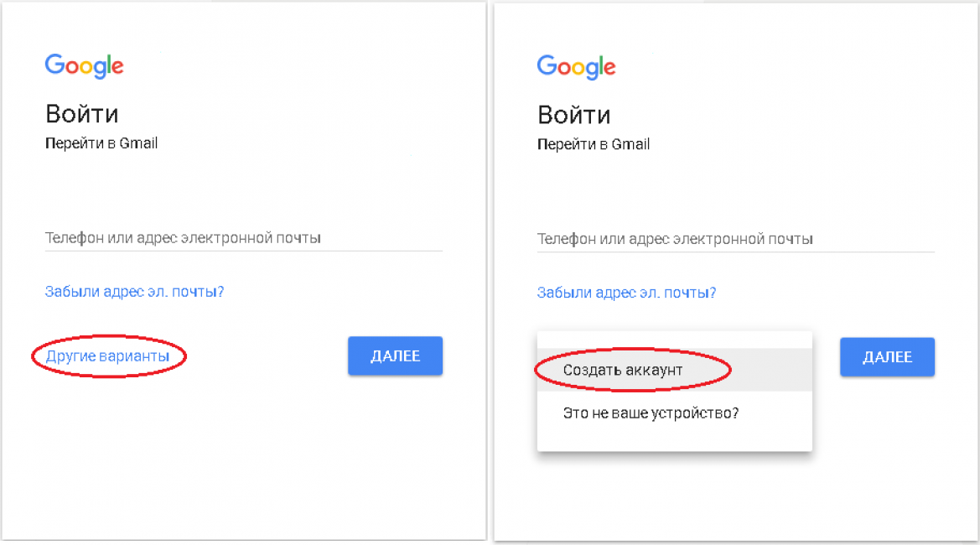Open Забыли адрес эл. почты? in right card
The height and width of the screenshot is (545, 980).
pos(626,293)
